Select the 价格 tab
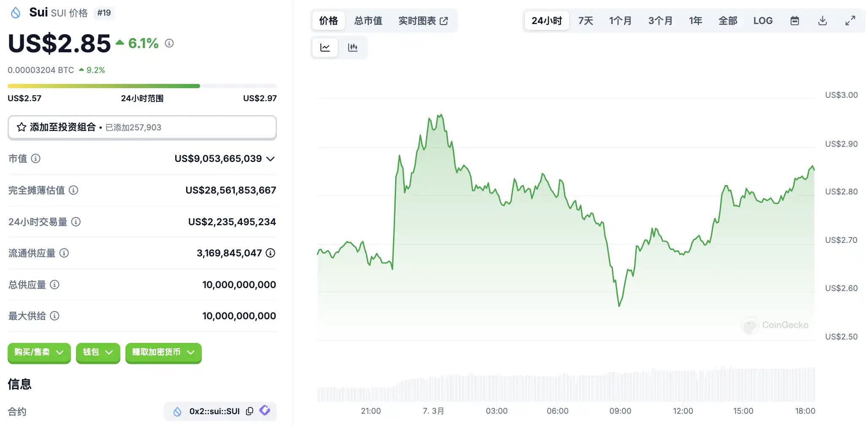The image size is (868, 426). 328,21
